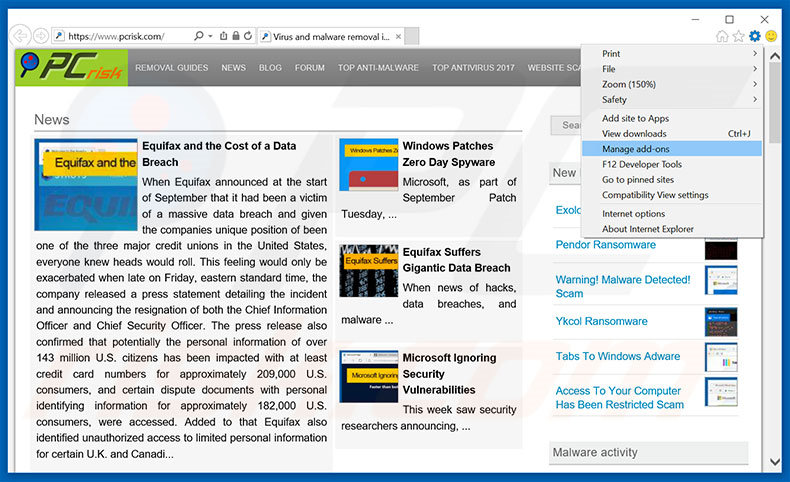The image size is (790, 482).
Task: Click the URL address field
Action: [x=122, y=36]
